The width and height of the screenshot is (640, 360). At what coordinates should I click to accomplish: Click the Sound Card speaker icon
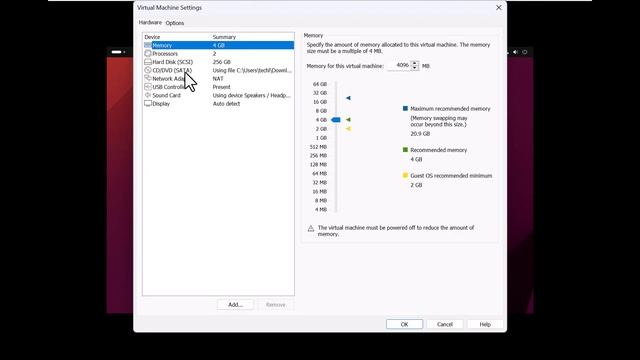click(x=148, y=95)
